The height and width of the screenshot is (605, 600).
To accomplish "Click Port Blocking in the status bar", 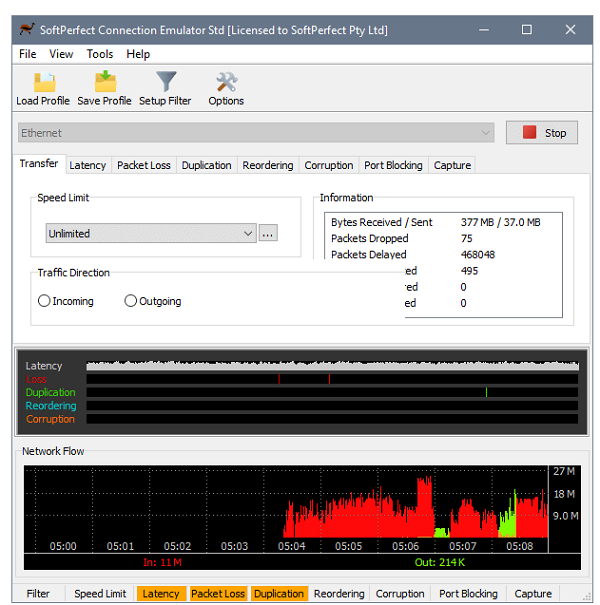I will [468, 593].
